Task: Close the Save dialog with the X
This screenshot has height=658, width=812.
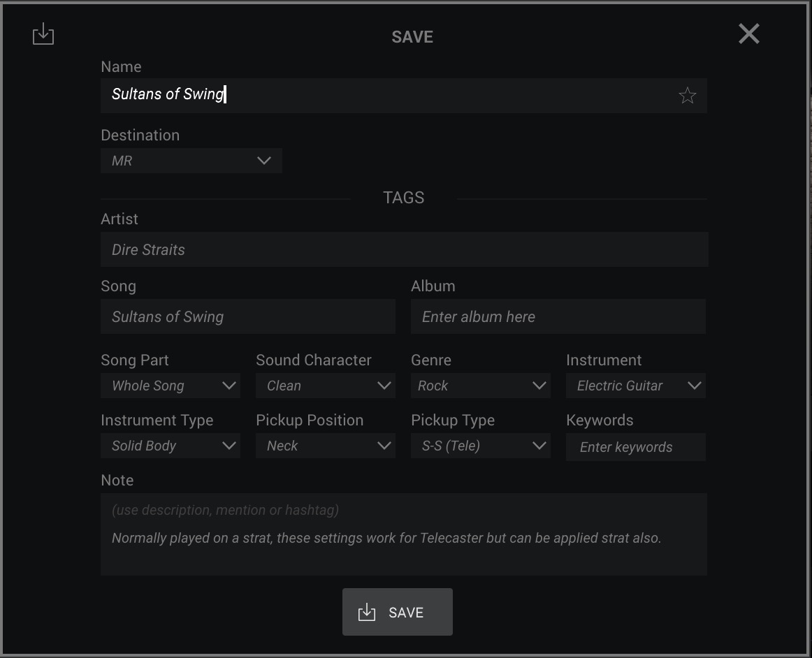Action: click(x=749, y=34)
